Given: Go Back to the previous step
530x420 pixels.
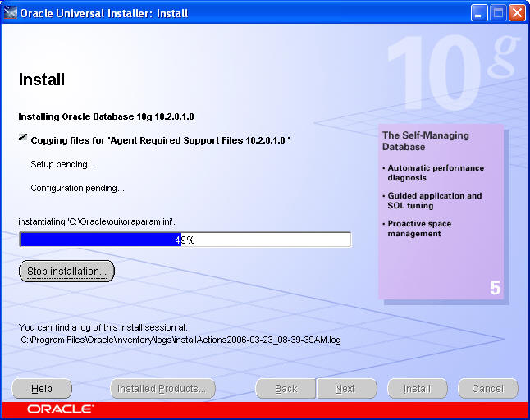Looking at the screenshot, I should 286,389.
